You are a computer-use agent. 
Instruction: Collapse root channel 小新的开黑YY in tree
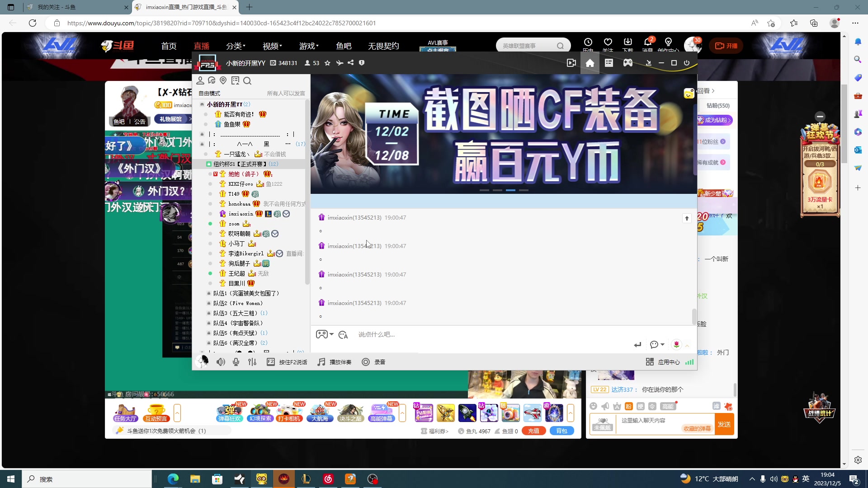pos(202,104)
